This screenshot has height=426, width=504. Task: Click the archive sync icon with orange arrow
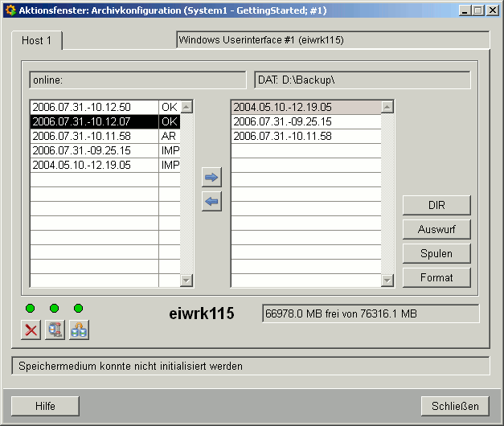[79, 330]
